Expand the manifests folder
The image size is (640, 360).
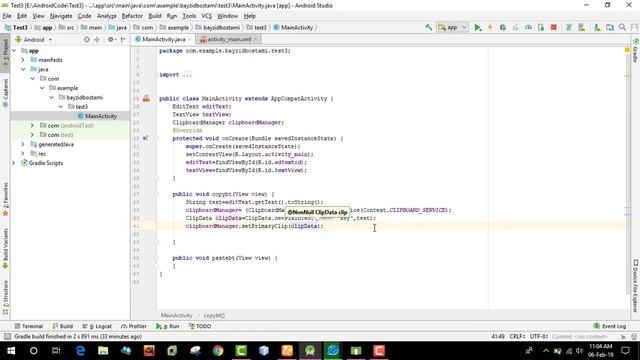click(x=23, y=60)
